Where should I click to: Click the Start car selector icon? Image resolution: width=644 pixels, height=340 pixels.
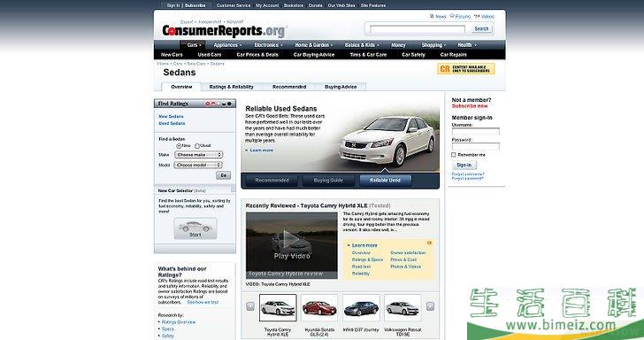pyautogui.click(x=195, y=228)
